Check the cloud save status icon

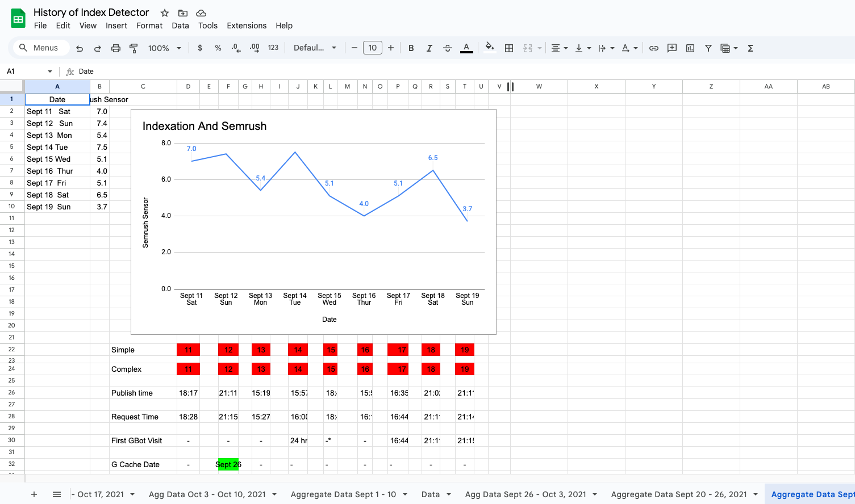pyautogui.click(x=201, y=12)
